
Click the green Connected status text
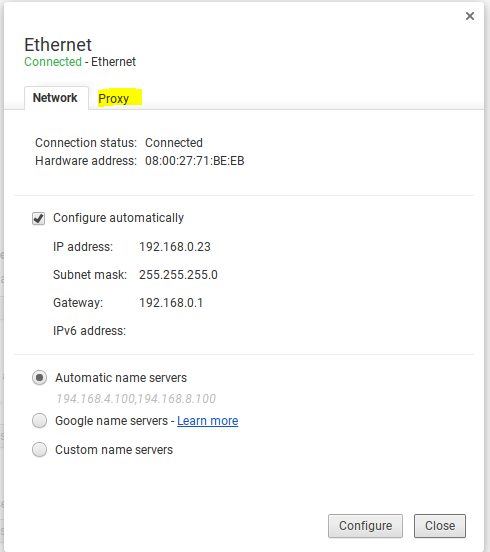click(x=53, y=62)
